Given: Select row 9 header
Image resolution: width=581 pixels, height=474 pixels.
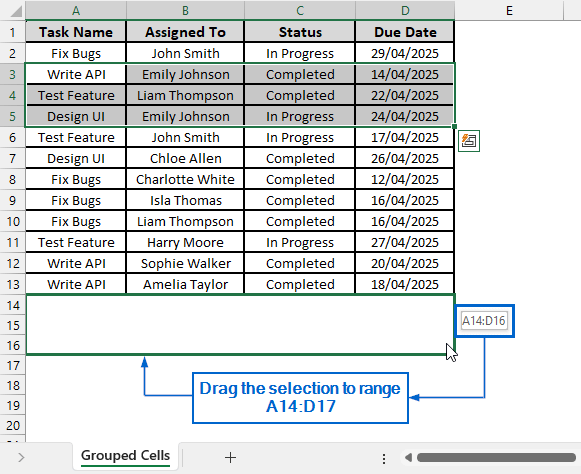Looking at the screenshot, I should 13,200.
